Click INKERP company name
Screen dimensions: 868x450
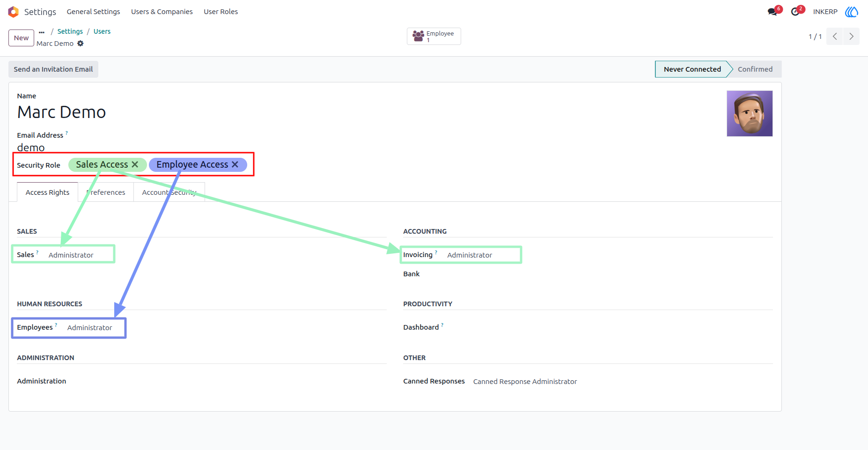point(825,12)
